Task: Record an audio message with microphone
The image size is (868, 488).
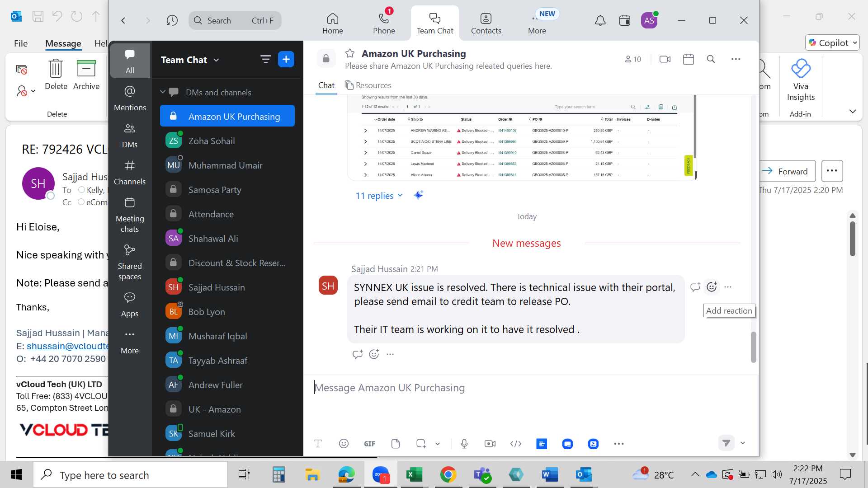Action: coord(464,444)
